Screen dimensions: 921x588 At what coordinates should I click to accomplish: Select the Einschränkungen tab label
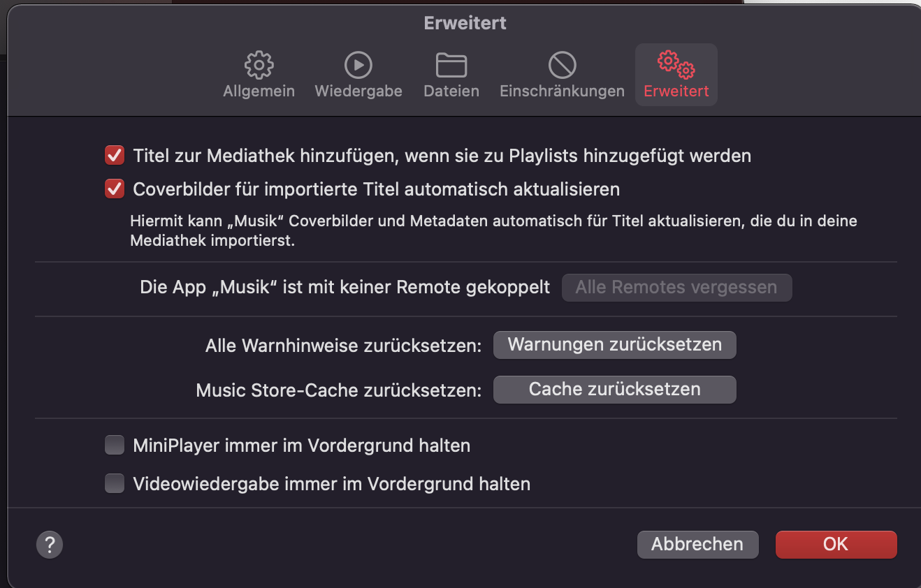click(x=562, y=91)
